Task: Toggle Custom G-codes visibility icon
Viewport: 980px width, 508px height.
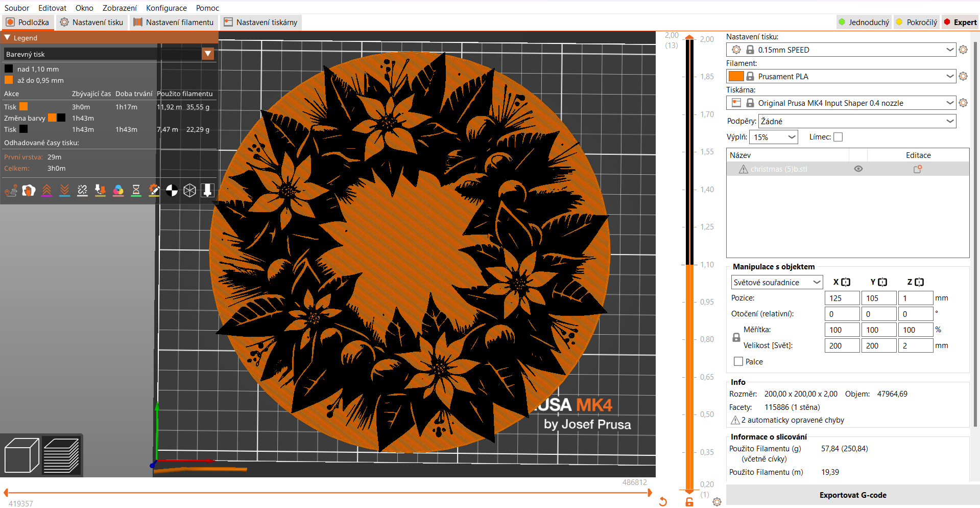Action: [154, 191]
